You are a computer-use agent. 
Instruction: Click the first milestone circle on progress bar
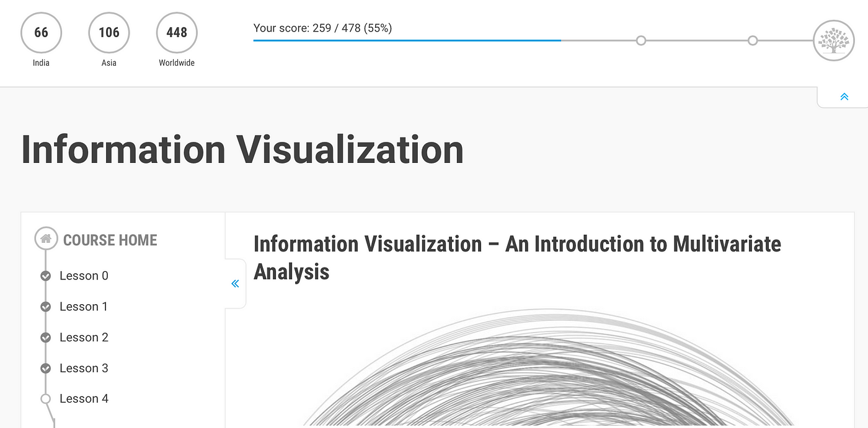(641, 40)
